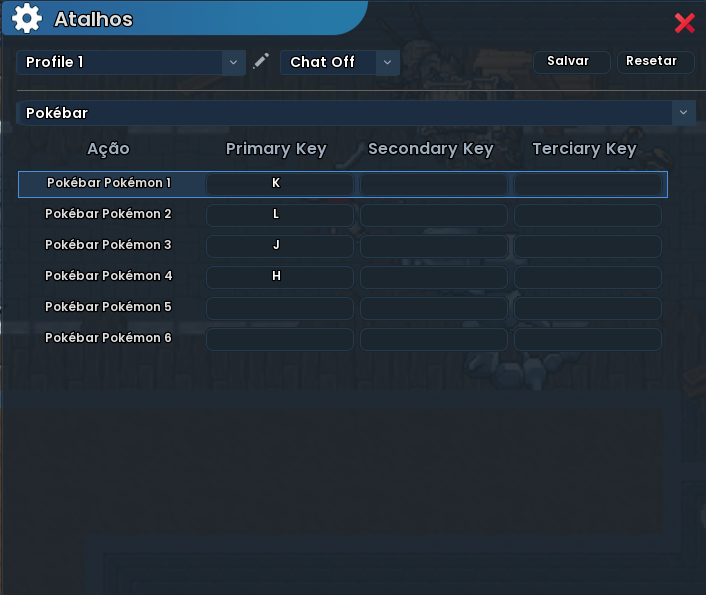Click the Terciary Key column header

pos(584,149)
